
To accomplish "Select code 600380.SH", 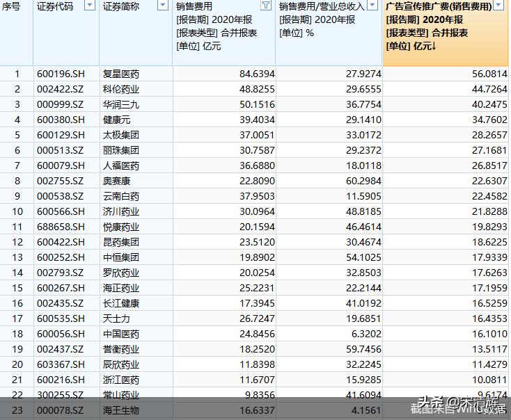I will (61, 120).
